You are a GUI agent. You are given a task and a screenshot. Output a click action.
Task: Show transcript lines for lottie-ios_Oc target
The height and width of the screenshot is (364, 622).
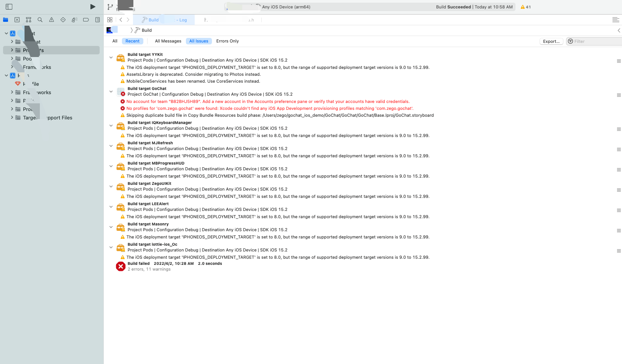coord(619,251)
